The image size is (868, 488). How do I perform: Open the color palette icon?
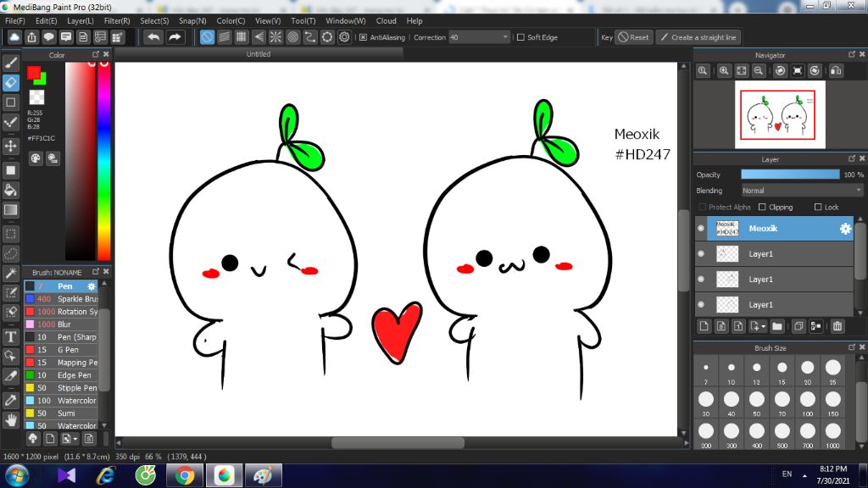pyautogui.click(x=36, y=158)
